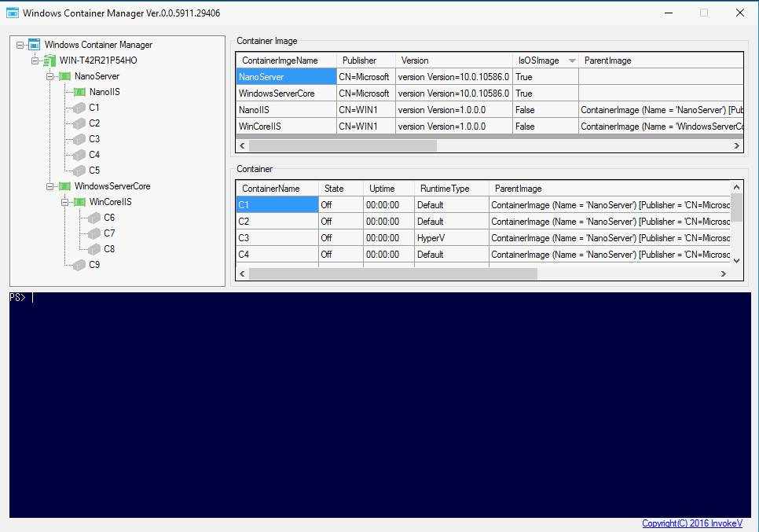Sort by Version column header
The width and height of the screenshot is (759, 532).
(x=454, y=61)
